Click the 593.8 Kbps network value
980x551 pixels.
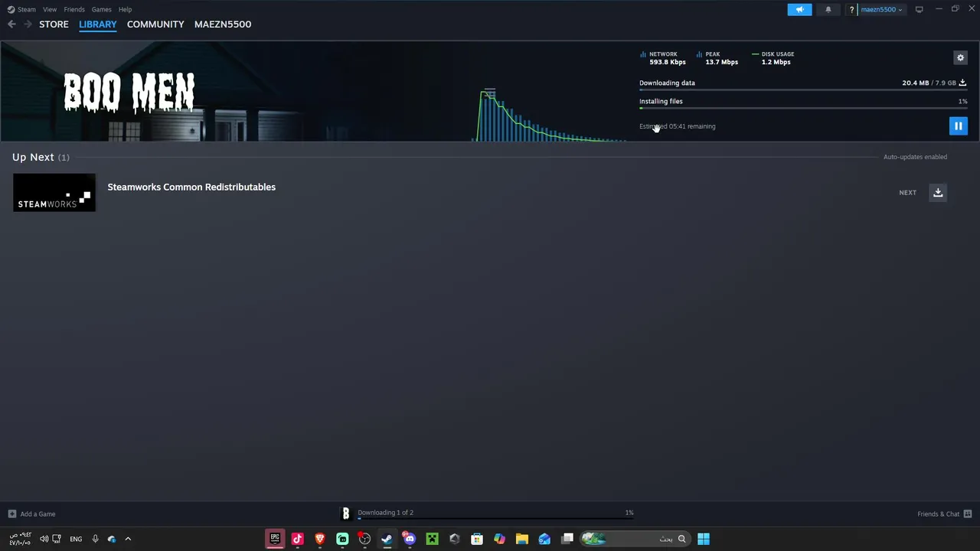(x=668, y=62)
